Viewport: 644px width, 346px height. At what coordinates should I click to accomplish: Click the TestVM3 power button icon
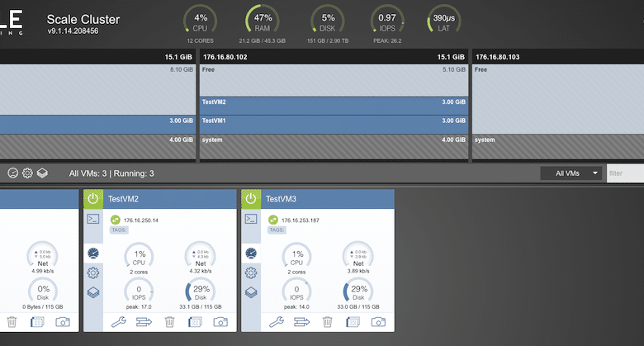[251, 199]
